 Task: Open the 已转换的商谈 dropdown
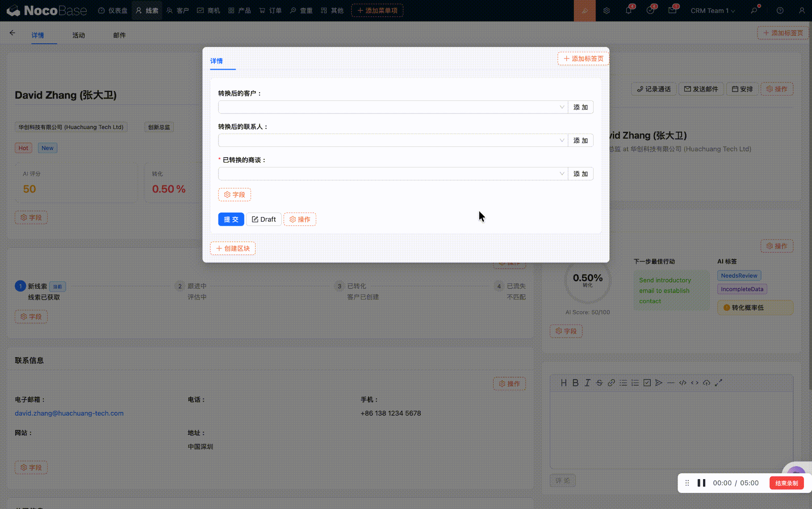tap(393, 174)
